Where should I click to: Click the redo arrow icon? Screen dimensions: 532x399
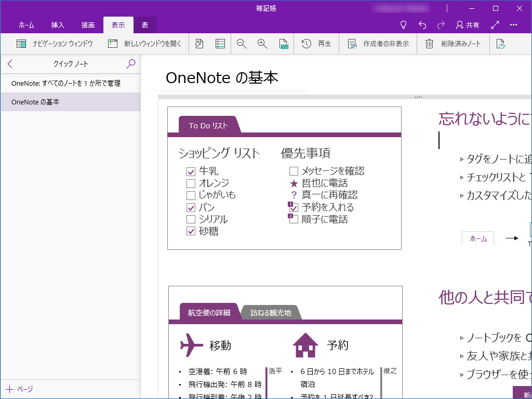coord(441,25)
